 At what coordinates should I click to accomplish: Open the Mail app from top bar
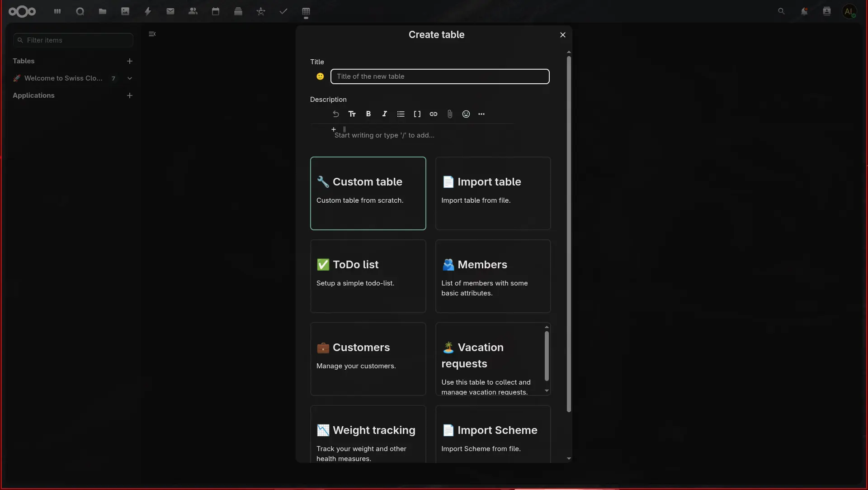[170, 11]
